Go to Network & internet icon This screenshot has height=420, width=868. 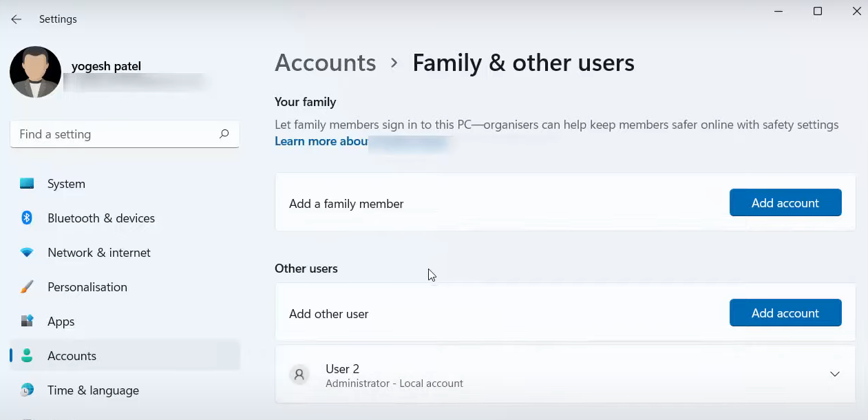(27, 253)
